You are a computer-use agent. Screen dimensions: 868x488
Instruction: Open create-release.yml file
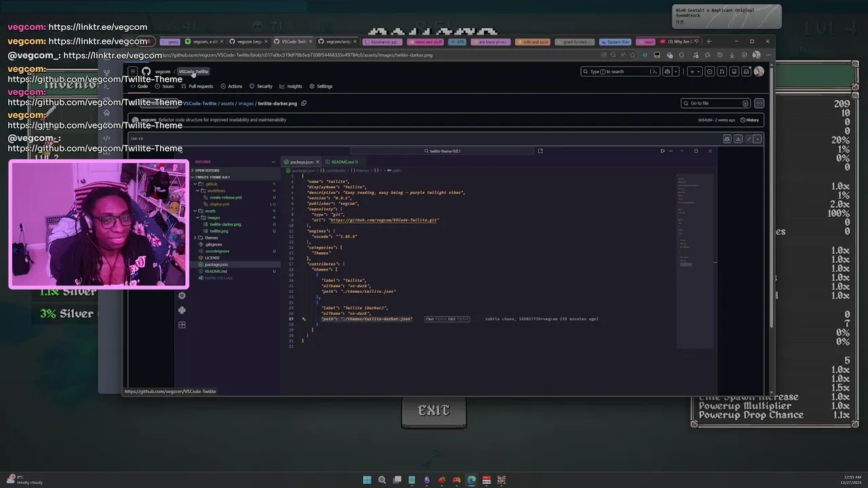[226, 197]
